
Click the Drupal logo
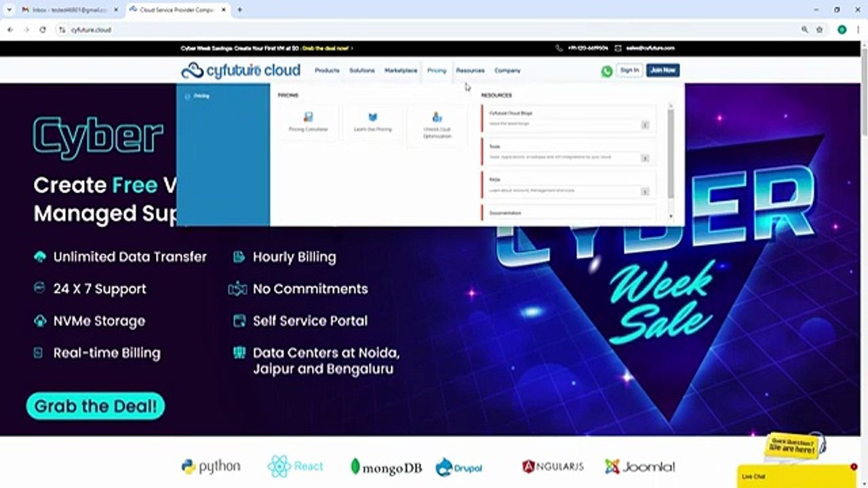(459, 467)
